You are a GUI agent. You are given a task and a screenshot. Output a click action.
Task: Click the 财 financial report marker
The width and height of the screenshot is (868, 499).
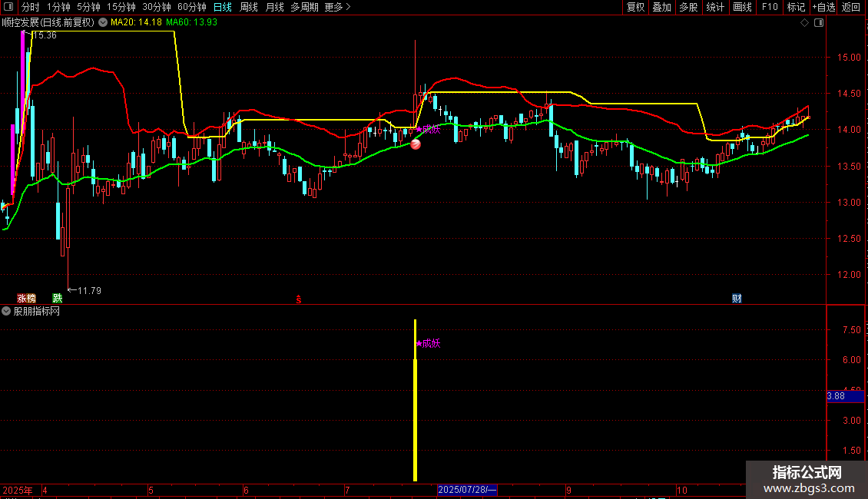[x=737, y=298]
